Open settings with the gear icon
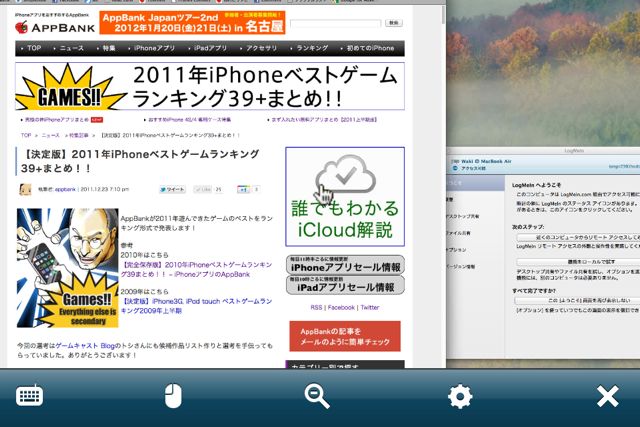This screenshot has width=640, height=427. [x=460, y=396]
